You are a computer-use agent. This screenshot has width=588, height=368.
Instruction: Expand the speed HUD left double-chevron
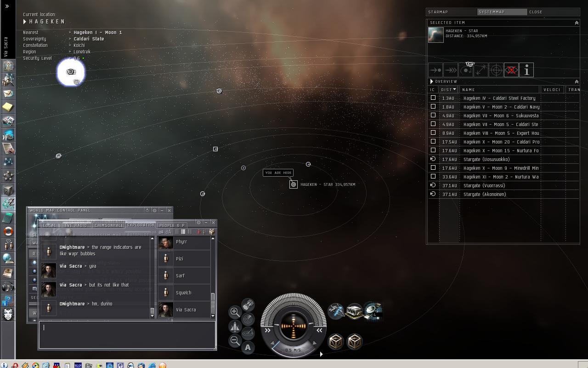point(267,330)
